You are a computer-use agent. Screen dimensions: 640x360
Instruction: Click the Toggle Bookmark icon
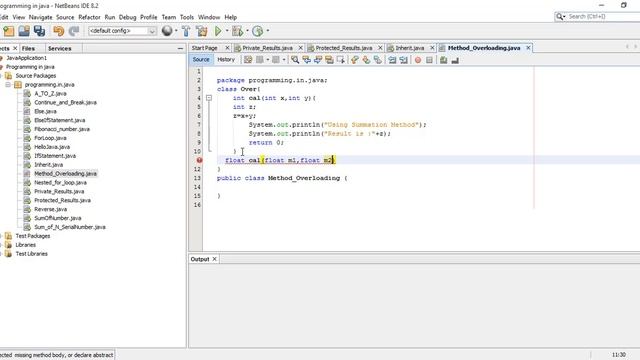pyautogui.click(x=378, y=60)
